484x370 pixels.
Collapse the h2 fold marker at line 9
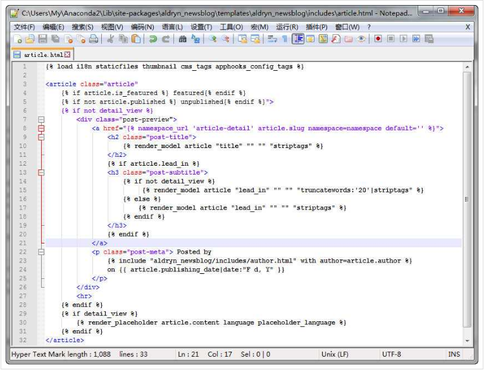(41, 137)
